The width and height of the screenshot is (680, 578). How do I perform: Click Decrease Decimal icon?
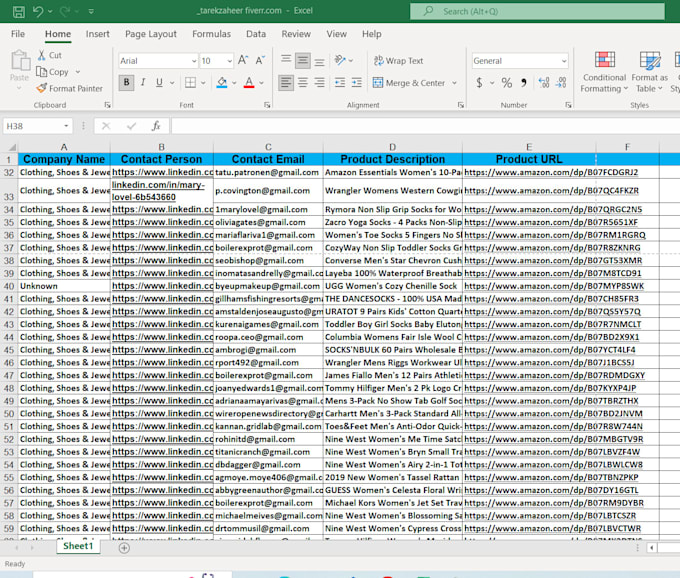click(x=561, y=82)
